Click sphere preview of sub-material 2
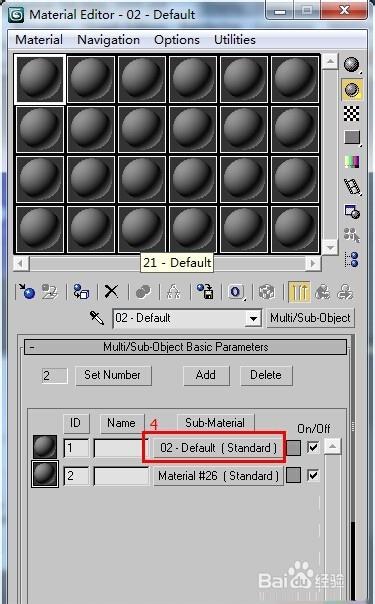 click(x=45, y=474)
